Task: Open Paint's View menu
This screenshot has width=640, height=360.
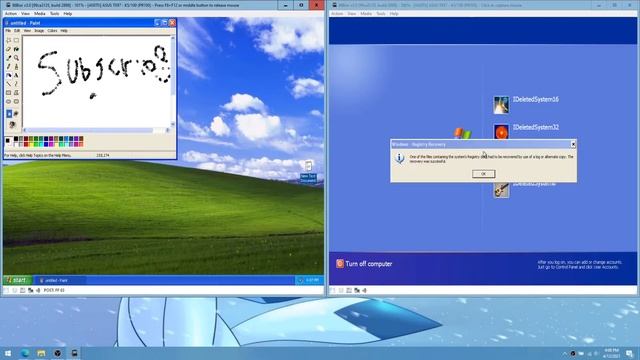Action: (27, 31)
